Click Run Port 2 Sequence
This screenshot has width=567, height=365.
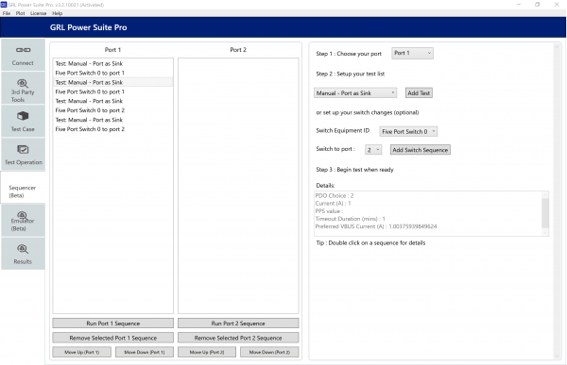[x=238, y=323]
